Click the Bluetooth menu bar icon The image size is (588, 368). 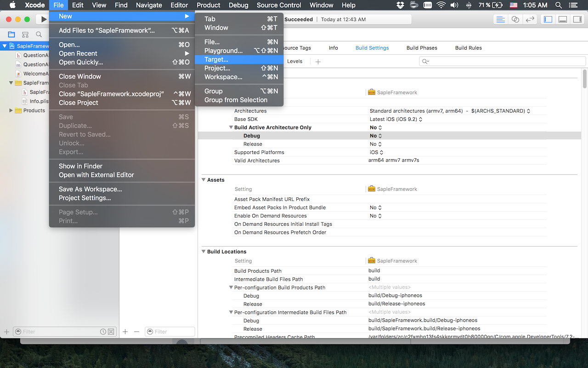coord(469,5)
